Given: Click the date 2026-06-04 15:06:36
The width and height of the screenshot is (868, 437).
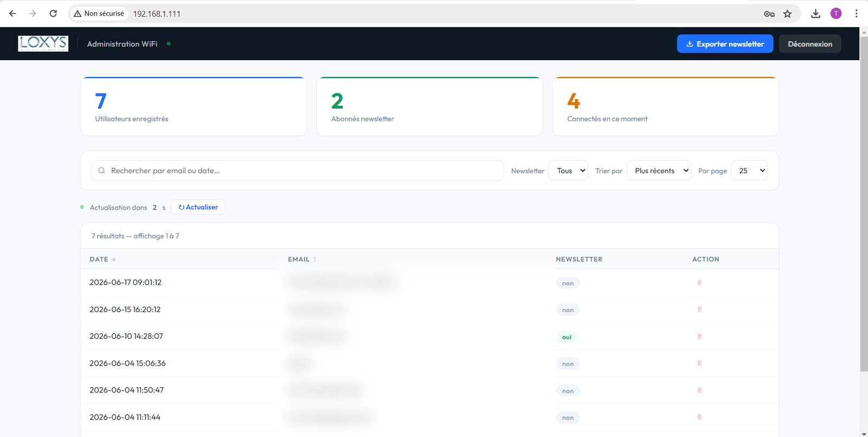Looking at the screenshot, I should point(127,363).
